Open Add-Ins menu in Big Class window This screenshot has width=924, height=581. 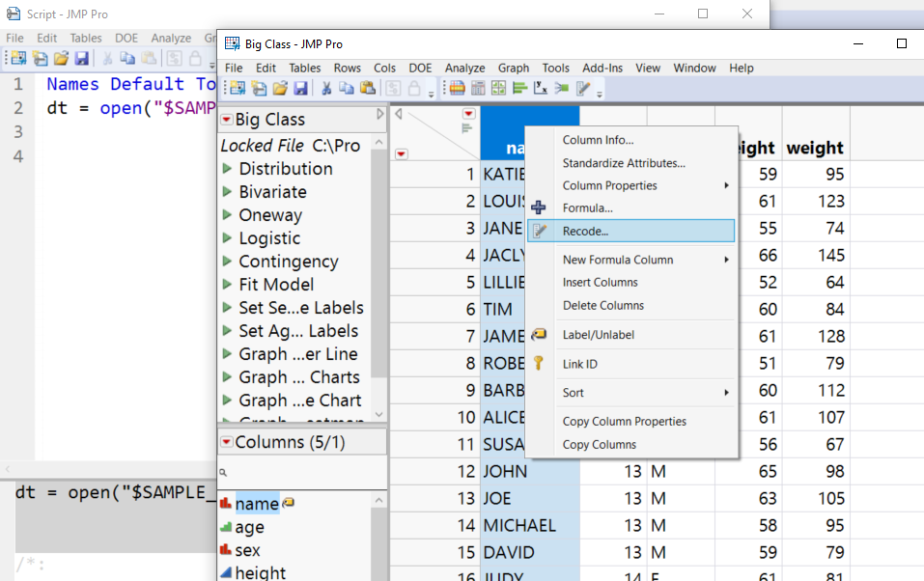602,69
